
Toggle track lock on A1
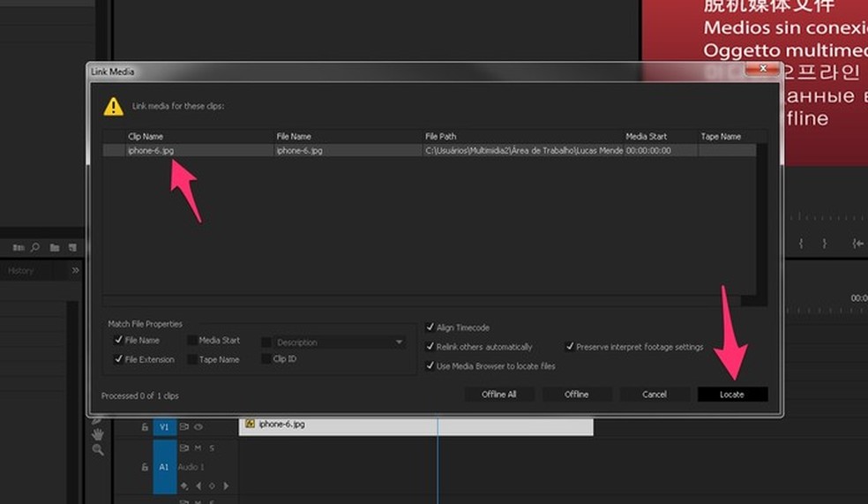tap(145, 467)
